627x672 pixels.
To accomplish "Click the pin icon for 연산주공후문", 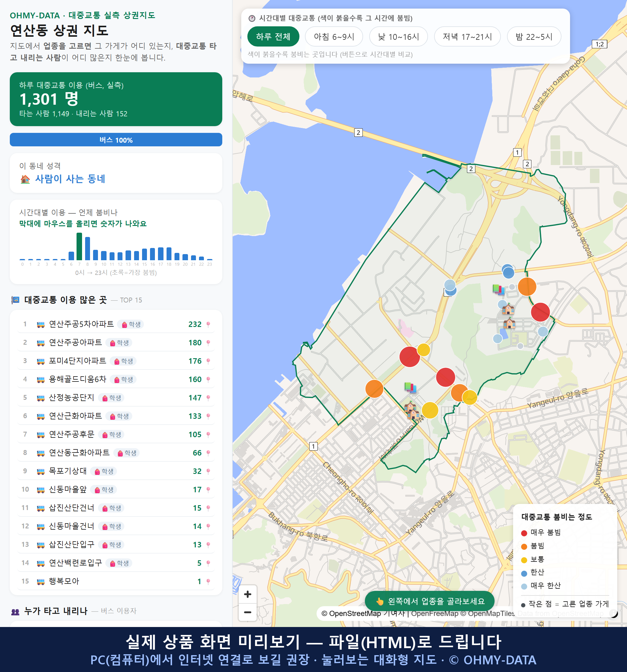I will pyautogui.click(x=208, y=434).
